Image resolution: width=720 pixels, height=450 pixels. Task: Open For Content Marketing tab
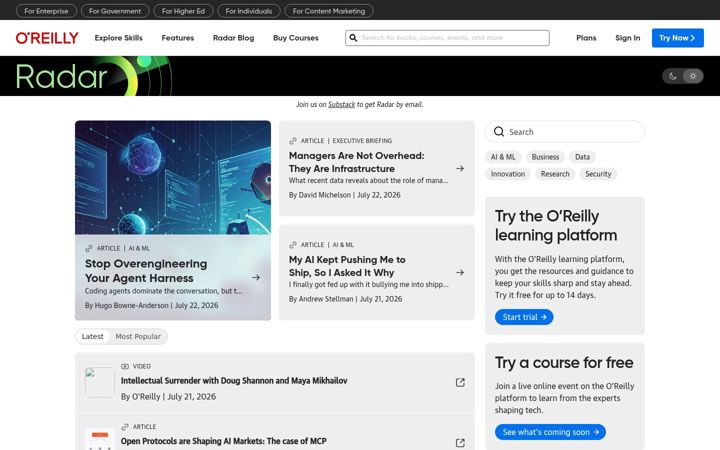(x=329, y=11)
